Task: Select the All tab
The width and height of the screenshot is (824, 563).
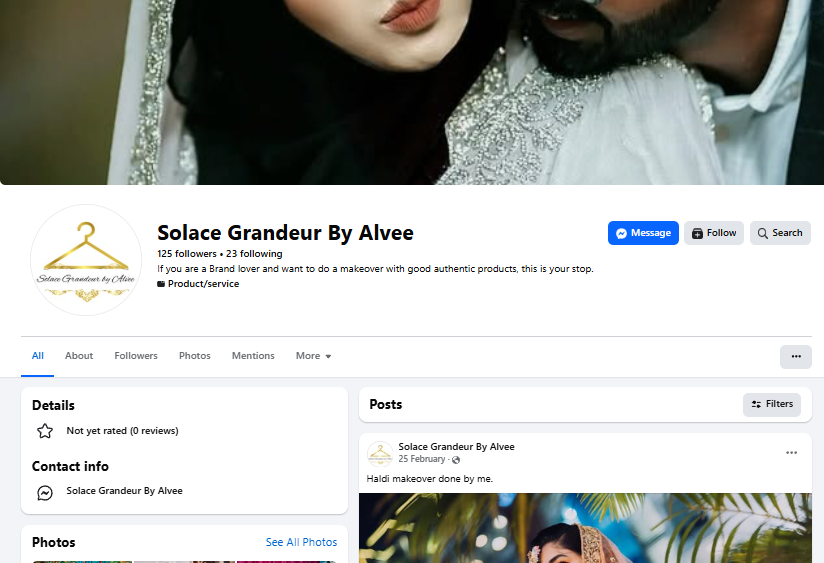Action: 37,356
